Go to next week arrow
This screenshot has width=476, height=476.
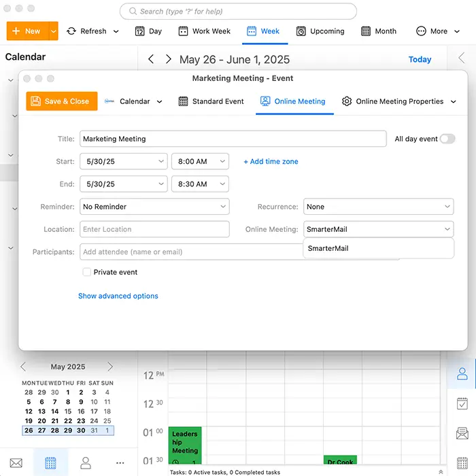[x=168, y=60]
